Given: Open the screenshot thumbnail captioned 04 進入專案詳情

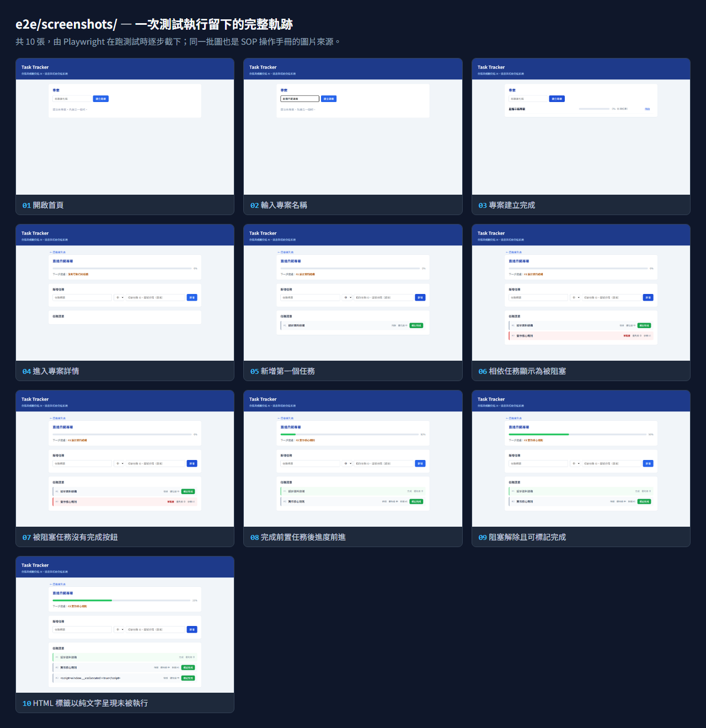Looking at the screenshot, I should tap(125, 292).
